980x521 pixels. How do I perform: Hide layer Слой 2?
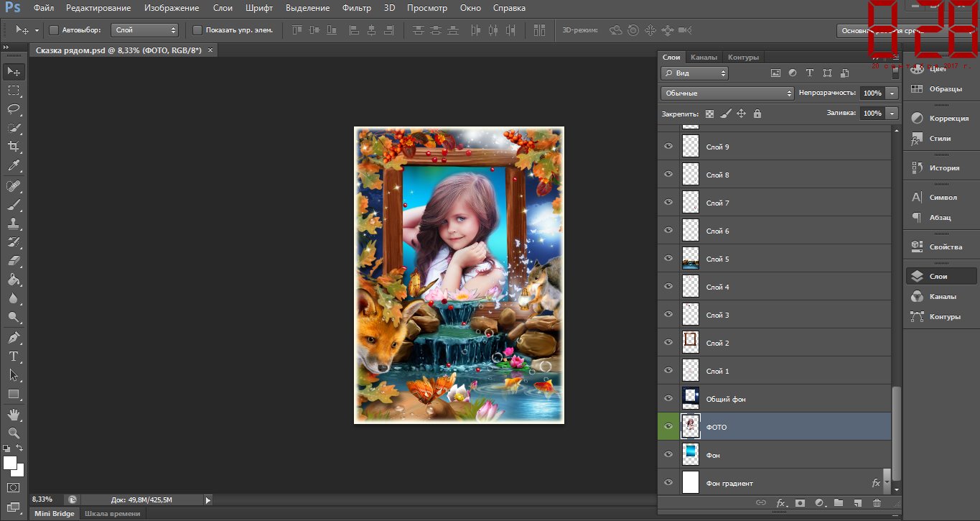[669, 343]
